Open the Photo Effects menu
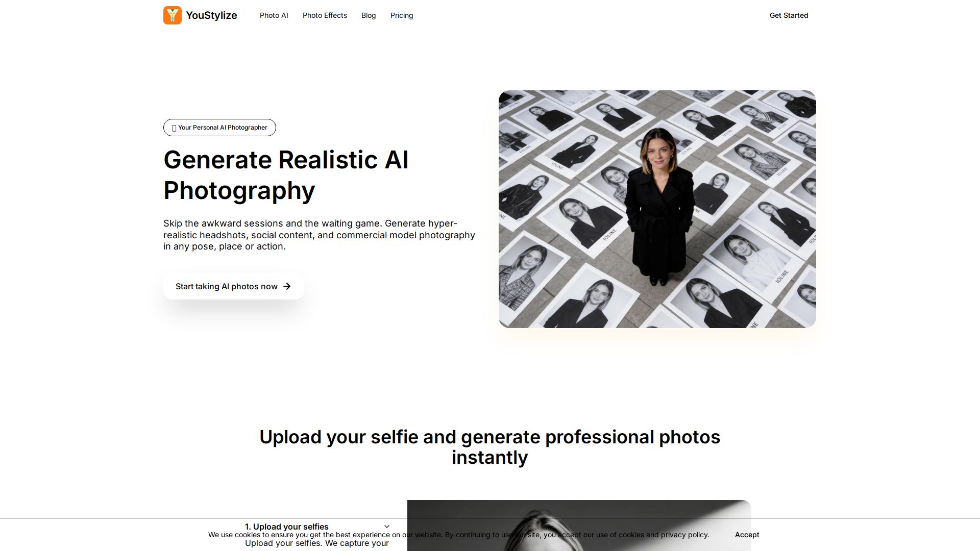The height and width of the screenshot is (551, 980). point(325,15)
